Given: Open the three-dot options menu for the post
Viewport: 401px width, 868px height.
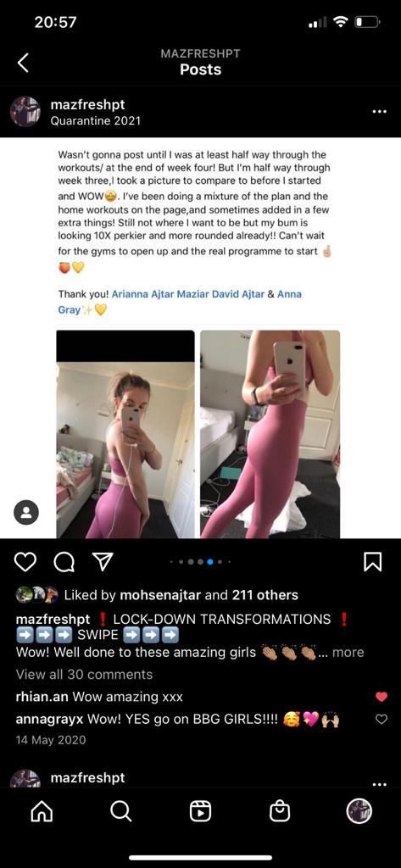Looking at the screenshot, I should [x=380, y=111].
